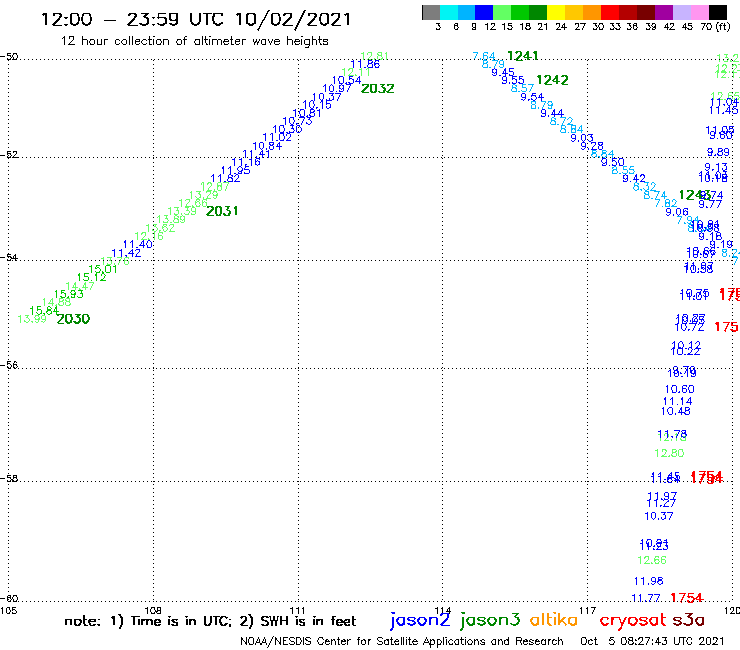The height and width of the screenshot is (650, 740).
Task: Choose the pink swatch in the legend
Action: pyautogui.click(x=700, y=12)
